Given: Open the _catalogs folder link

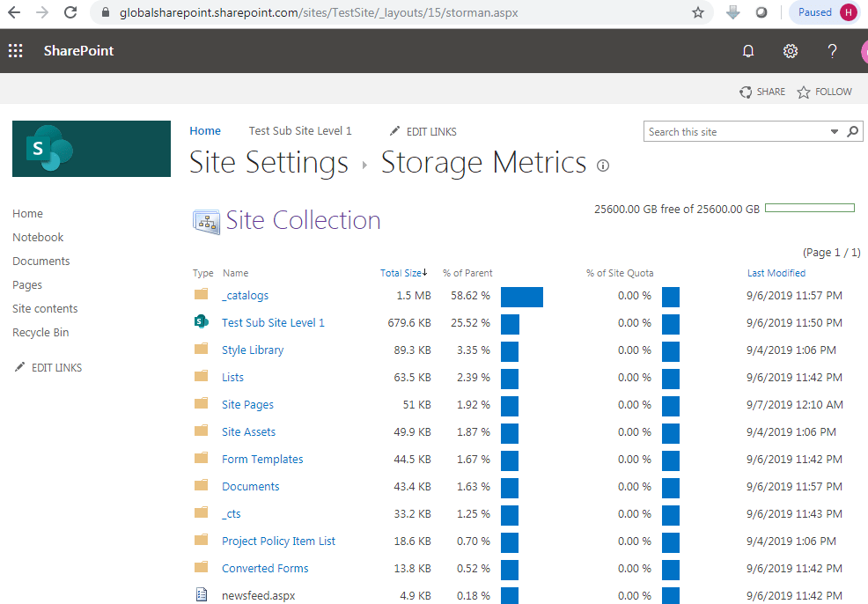Looking at the screenshot, I should [245, 296].
